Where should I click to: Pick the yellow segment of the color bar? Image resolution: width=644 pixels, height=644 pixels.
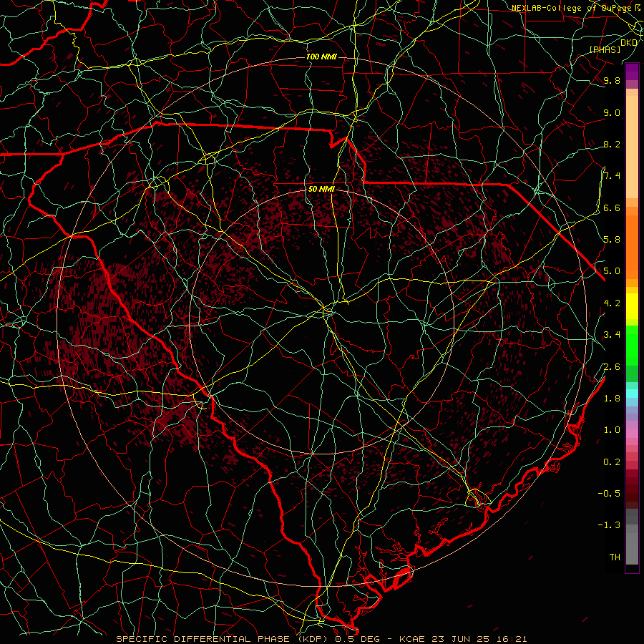coord(632,306)
